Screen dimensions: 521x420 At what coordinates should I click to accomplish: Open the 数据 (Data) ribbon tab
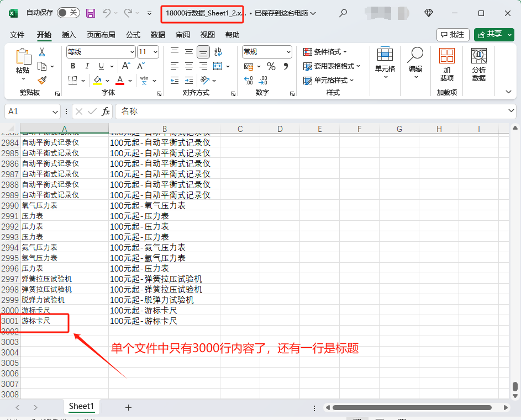click(157, 34)
